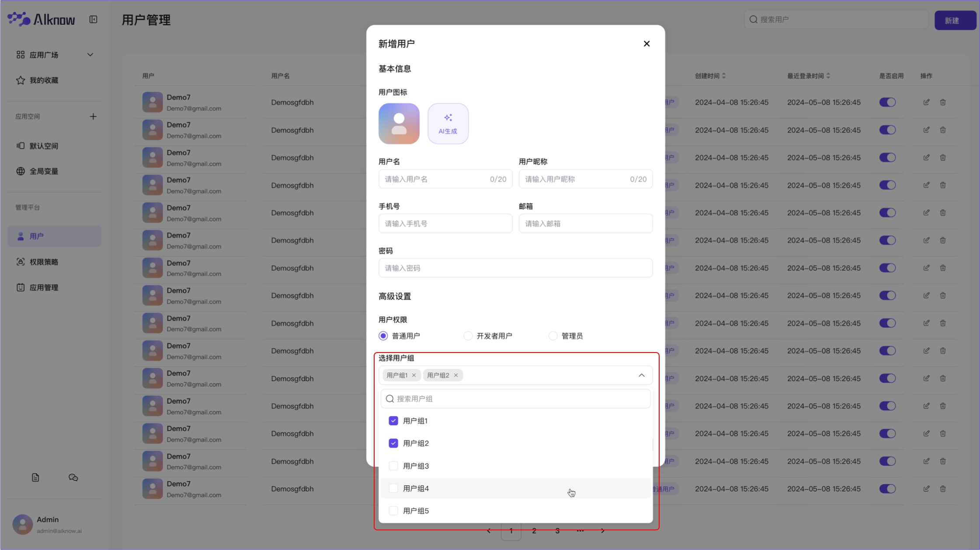980x550 pixels.
Task: Open the feedback chat icon at sidebar bottom
Action: [73, 477]
